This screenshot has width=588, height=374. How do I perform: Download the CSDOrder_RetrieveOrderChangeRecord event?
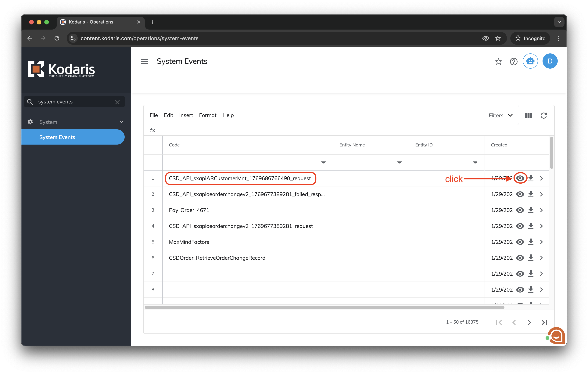(x=531, y=258)
